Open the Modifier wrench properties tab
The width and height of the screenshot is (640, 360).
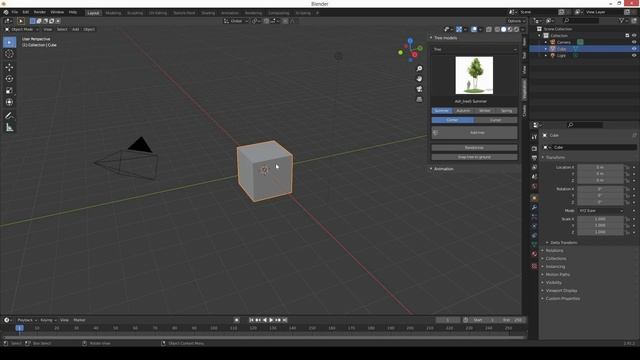pyautogui.click(x=534, y=208)
